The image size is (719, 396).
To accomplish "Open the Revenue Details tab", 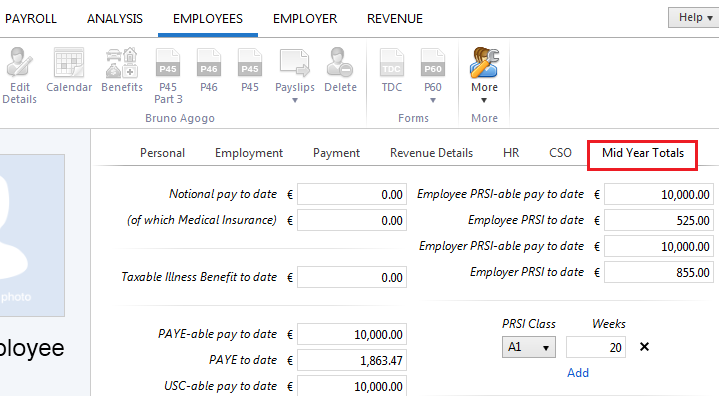I will 431,153.
